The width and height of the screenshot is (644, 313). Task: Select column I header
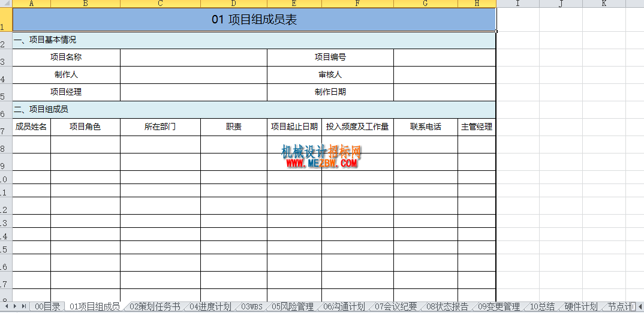(517, 4)
